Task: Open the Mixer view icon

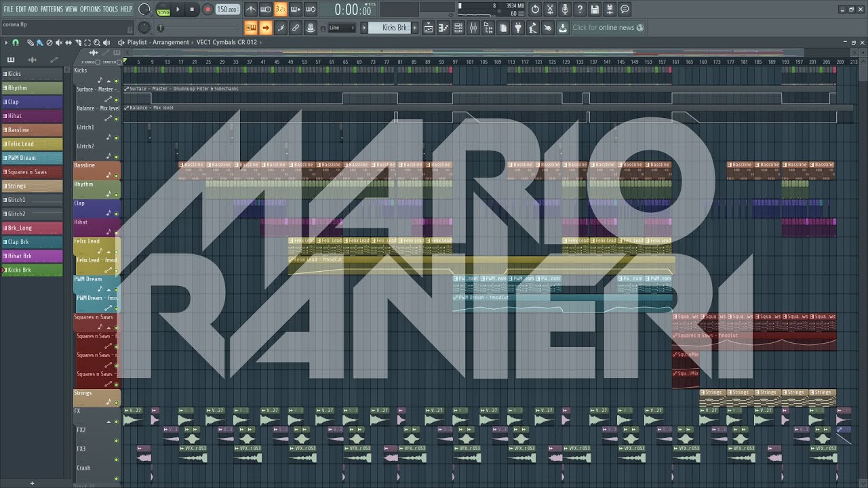Action: (x=473, y=28)
